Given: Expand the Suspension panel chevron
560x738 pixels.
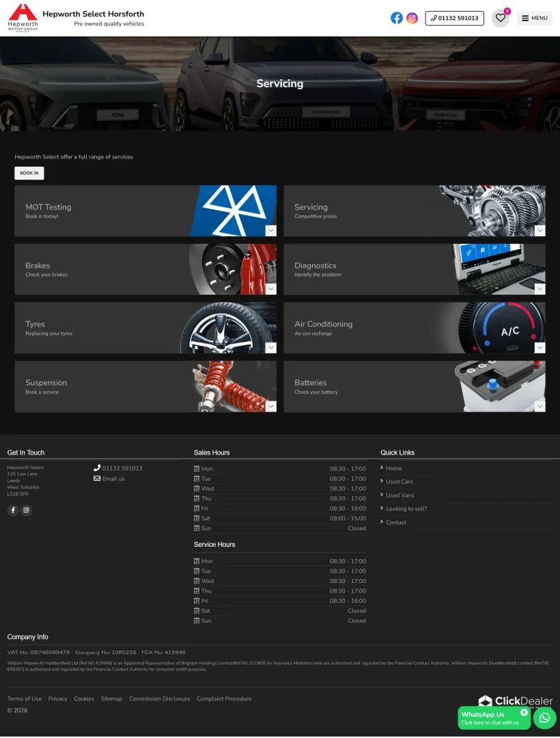Looking at the screenshot, I should click(x=271, y=406).
